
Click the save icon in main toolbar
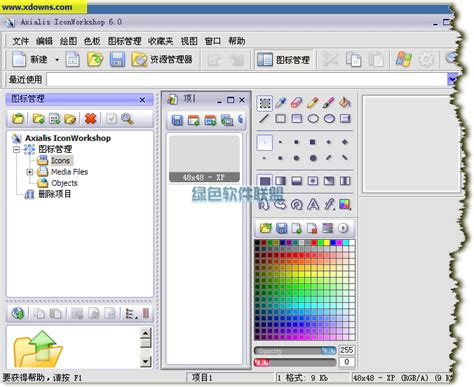coord(117,60)
